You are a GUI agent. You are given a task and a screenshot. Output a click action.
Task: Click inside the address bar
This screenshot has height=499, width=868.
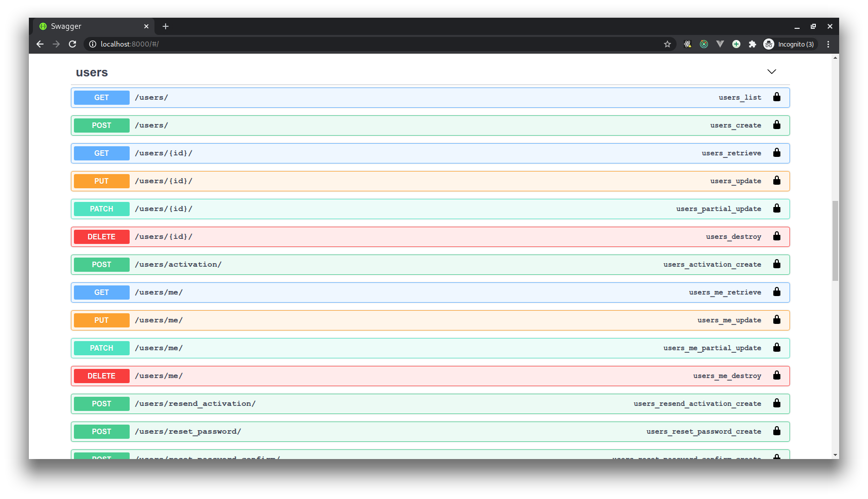304,44
